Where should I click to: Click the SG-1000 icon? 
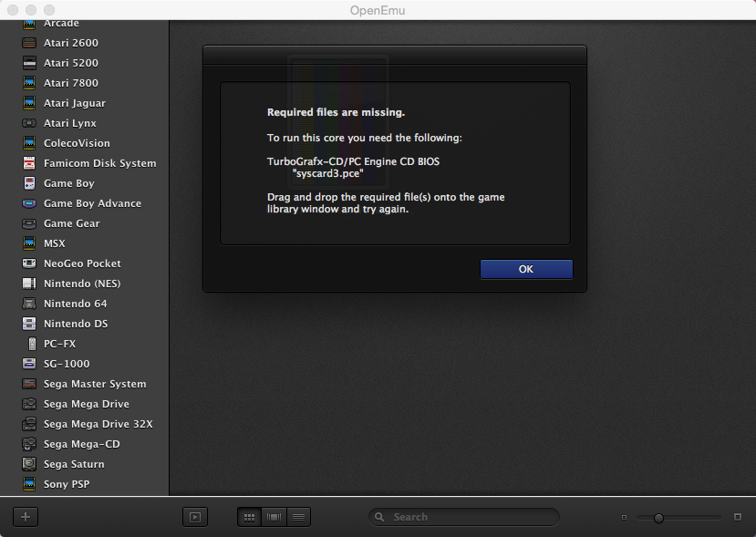pyautogui.click(x=29, y=364)
